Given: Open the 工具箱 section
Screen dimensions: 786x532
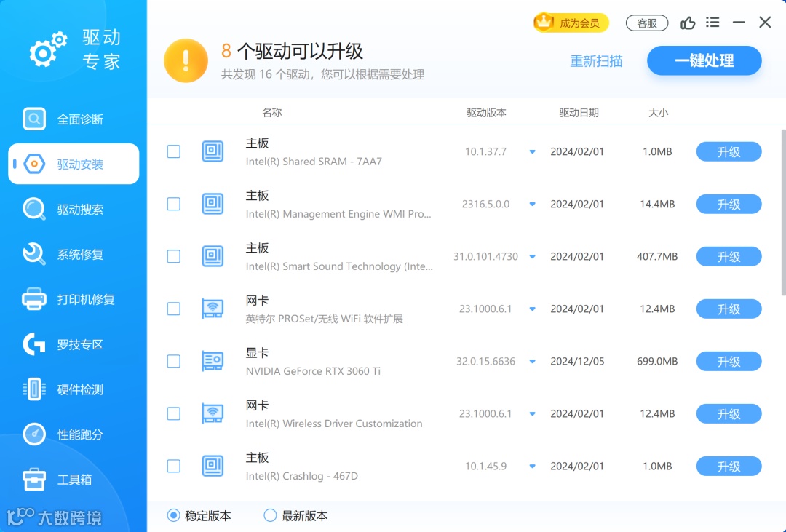Looking at the screenshot, I should [x=74, y=480].
